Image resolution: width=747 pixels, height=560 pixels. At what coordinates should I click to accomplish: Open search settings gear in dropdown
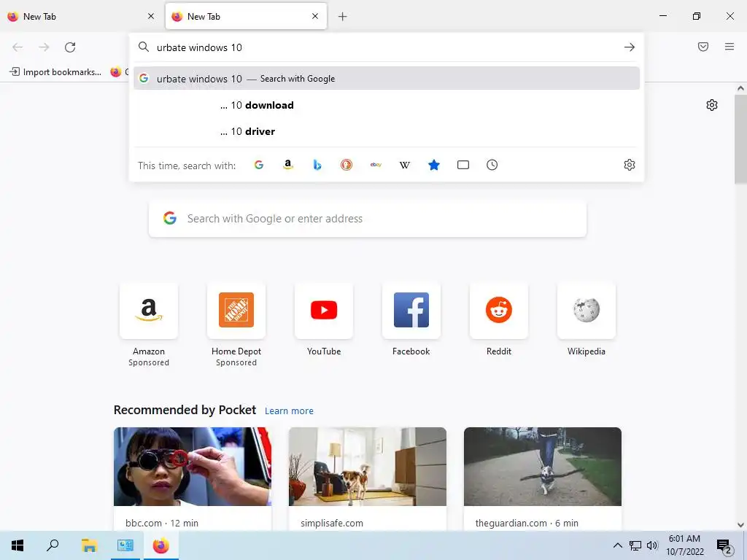[630, 165]
